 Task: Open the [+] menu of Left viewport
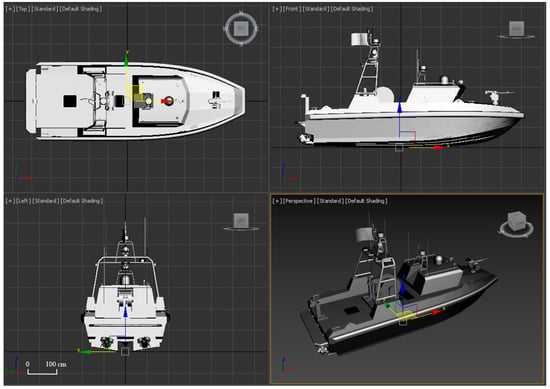[11, 201]
